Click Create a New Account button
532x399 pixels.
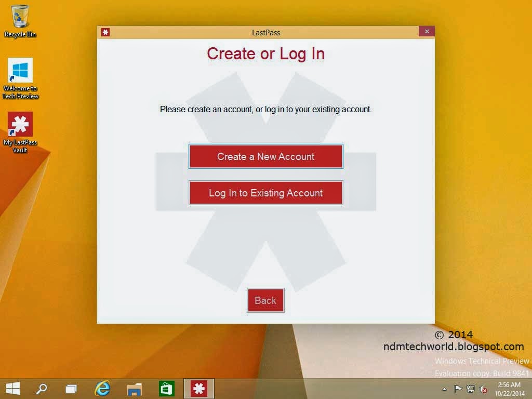(x=265, y=156)
